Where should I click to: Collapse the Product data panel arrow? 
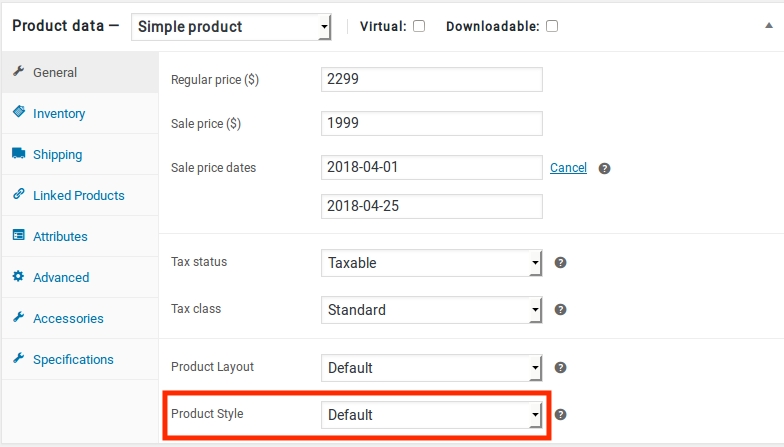coord(763,26)
